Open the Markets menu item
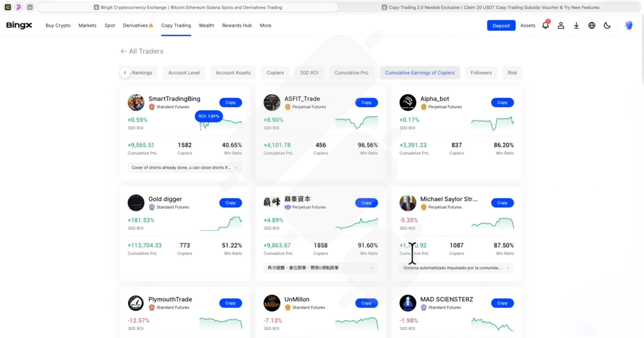644x338 pixels. 87,25
